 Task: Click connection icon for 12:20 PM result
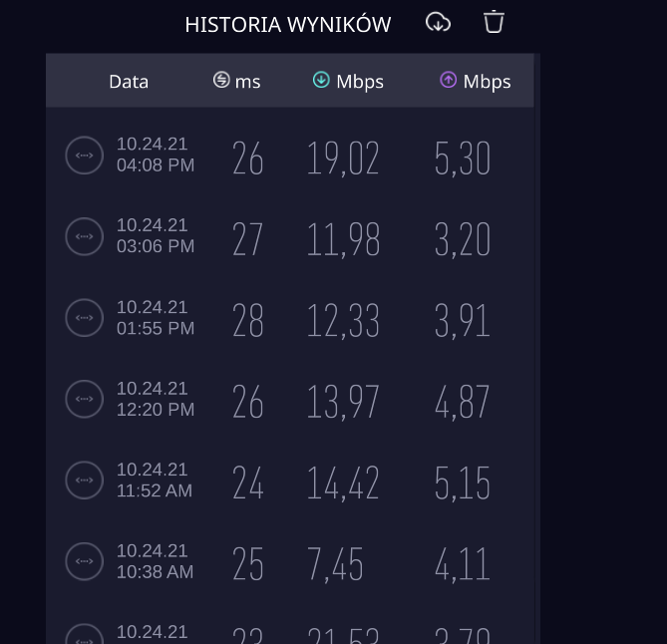[84, 399]
